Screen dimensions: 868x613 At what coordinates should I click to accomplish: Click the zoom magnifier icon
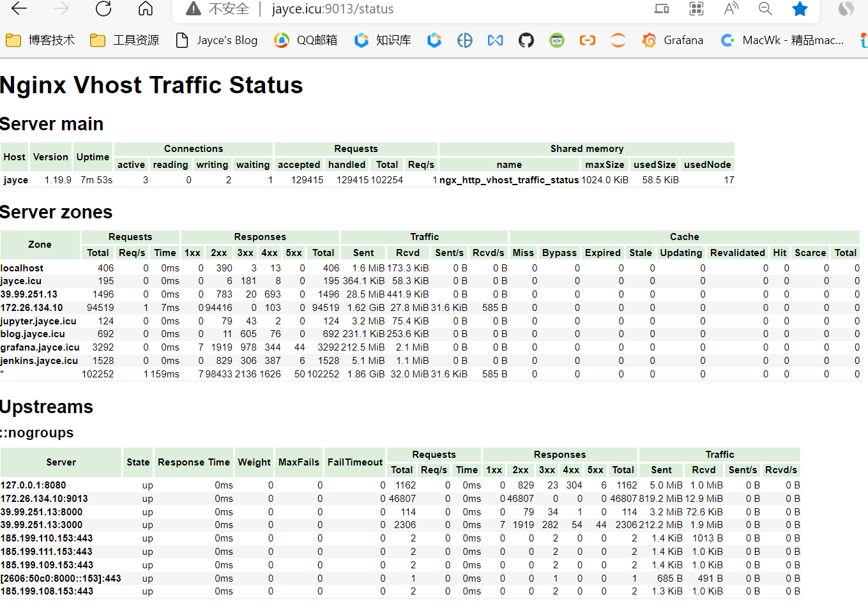[x=765, y=9]
